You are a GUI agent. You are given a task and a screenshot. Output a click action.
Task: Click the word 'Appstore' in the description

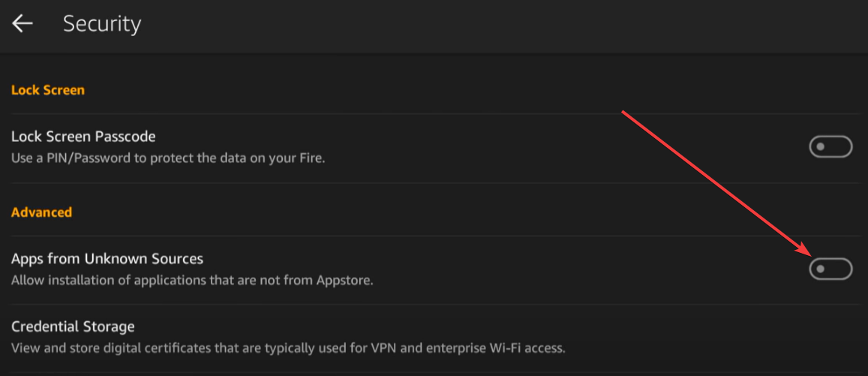343,281
